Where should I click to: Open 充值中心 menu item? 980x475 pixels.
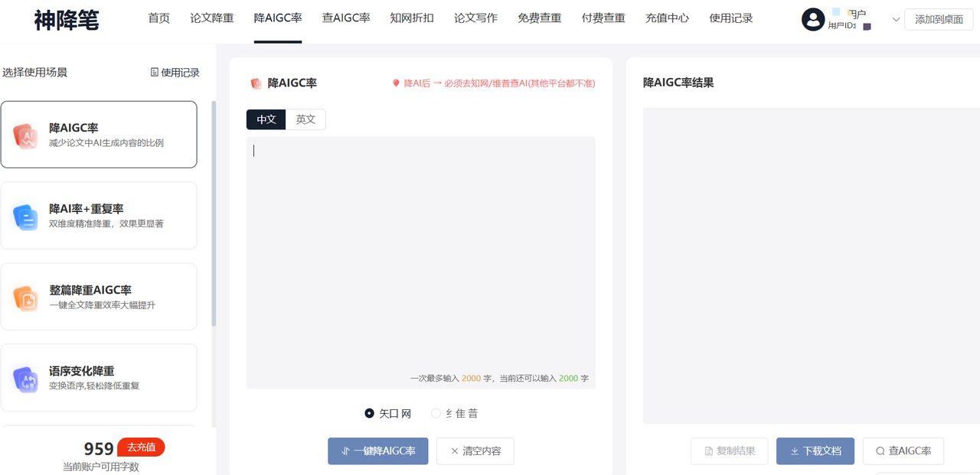click(x=667, y=18)
